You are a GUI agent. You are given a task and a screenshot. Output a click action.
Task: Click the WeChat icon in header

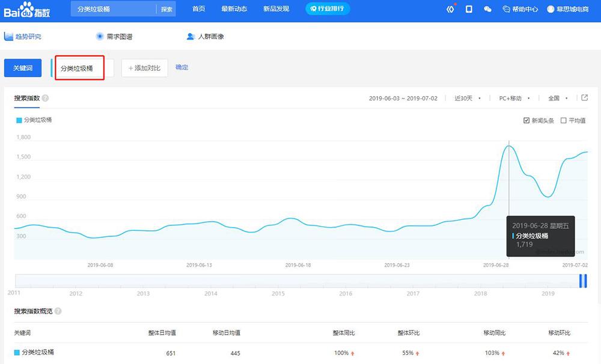pos(487,9)
